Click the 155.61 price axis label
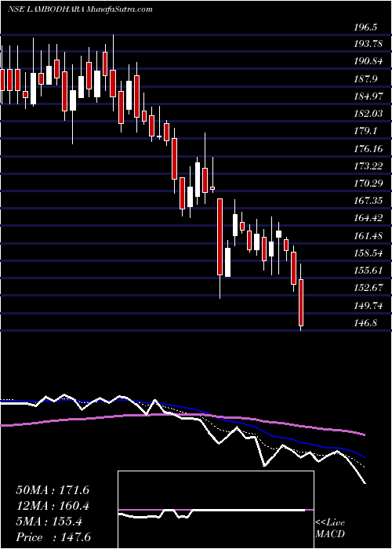This screenshot has height=549, width=392. click(368, 271)
